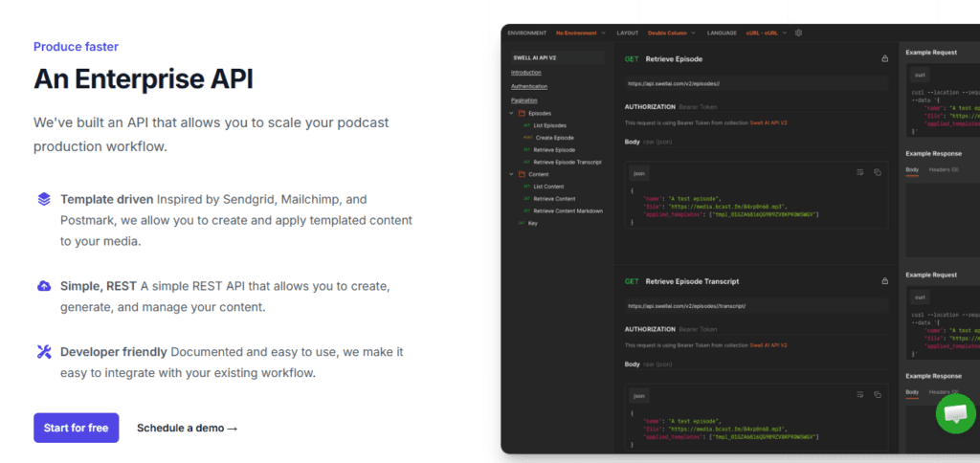The width and height of the screenshot is (980, 463).
Task: Click the Developer friendly tools icon
Action: 44,351
